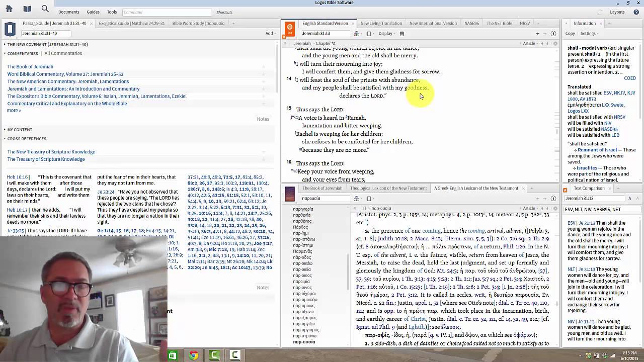
Task: Collapse the Cross References section
Action: click(x=5, y=139)
